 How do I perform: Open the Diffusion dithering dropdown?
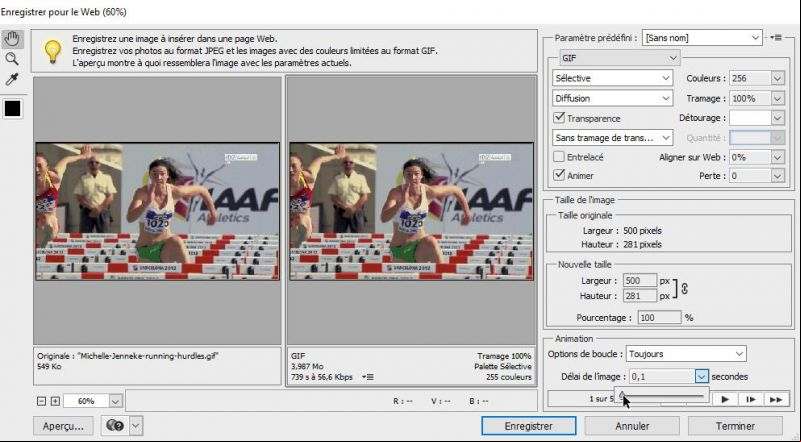612,98
